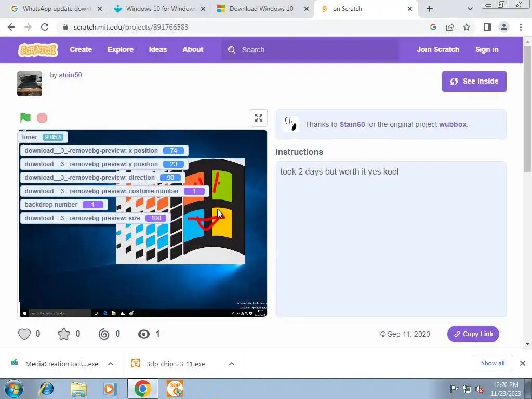Click the timer variable monitor

pos(43,137)
